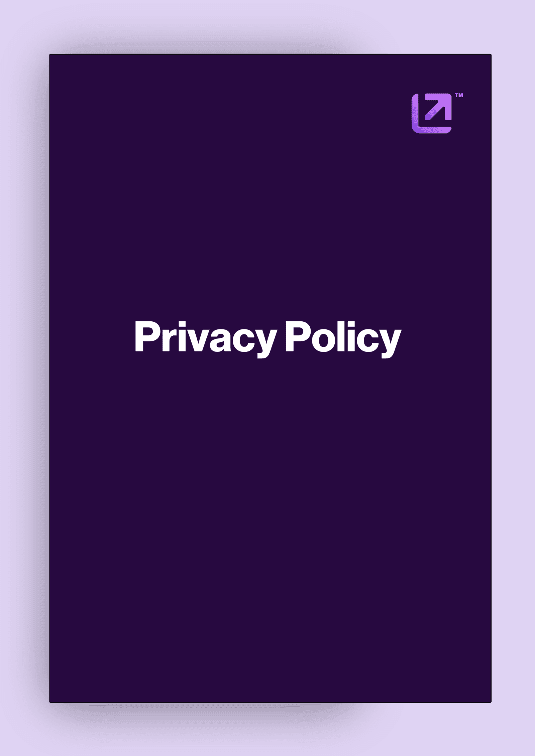Click the rounded bottom-left corner of the logo bracket
Viewport: 535px width, 756px height.
pos(417,128)
